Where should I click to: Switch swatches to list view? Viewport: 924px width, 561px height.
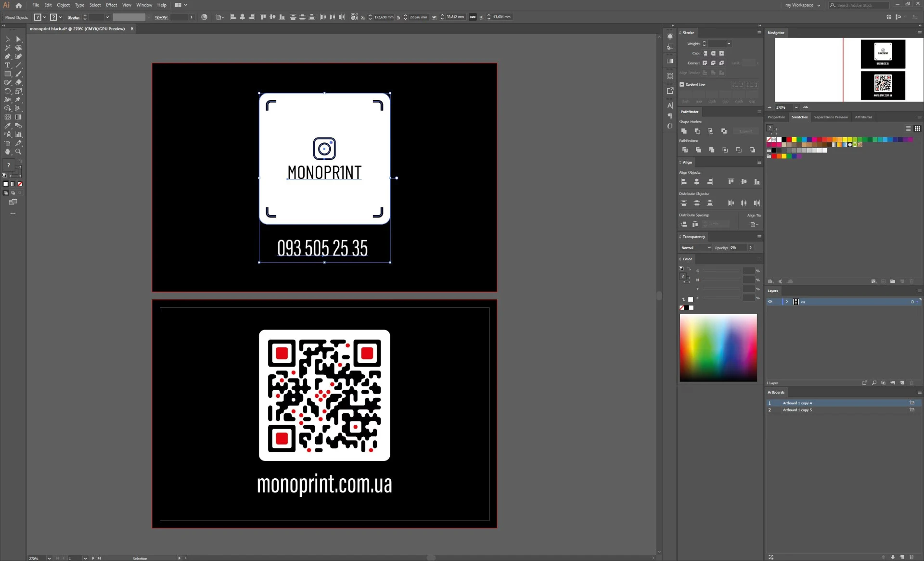pos(909,129)
